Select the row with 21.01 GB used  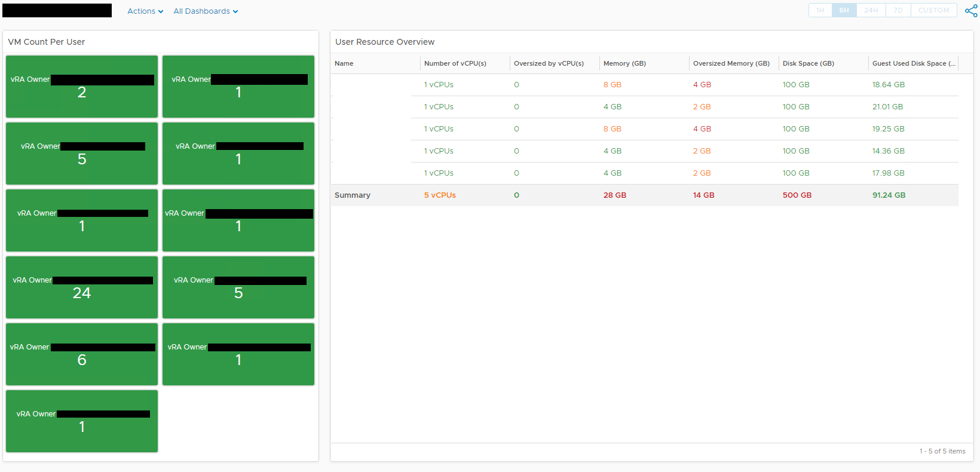point(644,107)
